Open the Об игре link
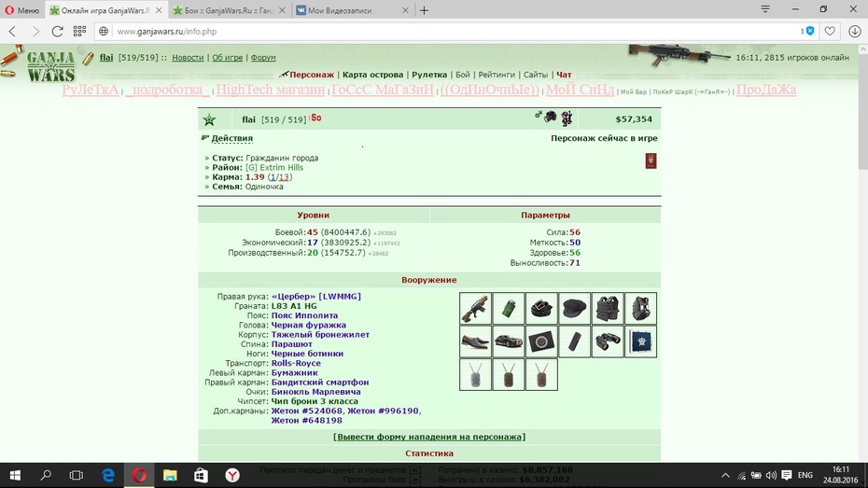Image resolution: width=868 pixels, height=488 pixels. (227, 58)
